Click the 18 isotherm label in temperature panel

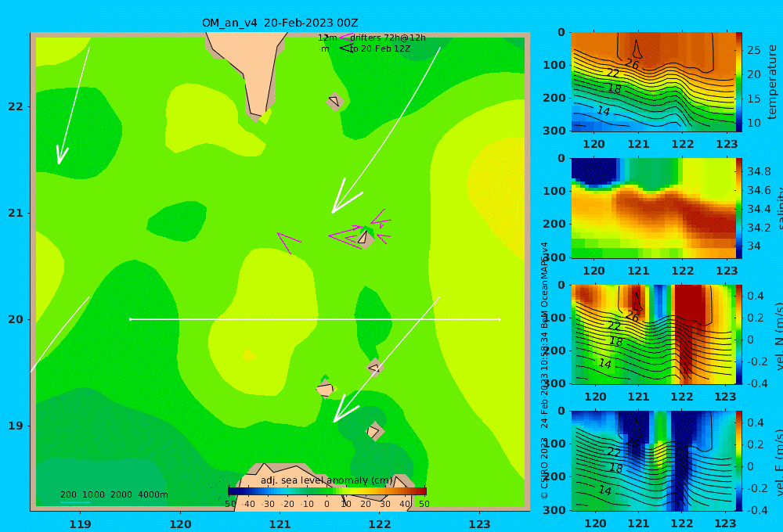614,89
